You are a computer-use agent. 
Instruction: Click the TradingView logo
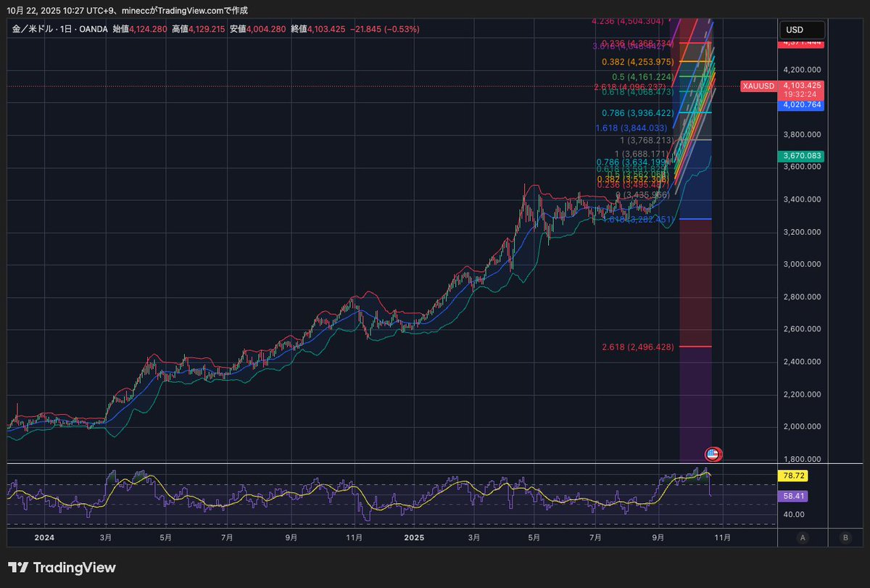62,568
